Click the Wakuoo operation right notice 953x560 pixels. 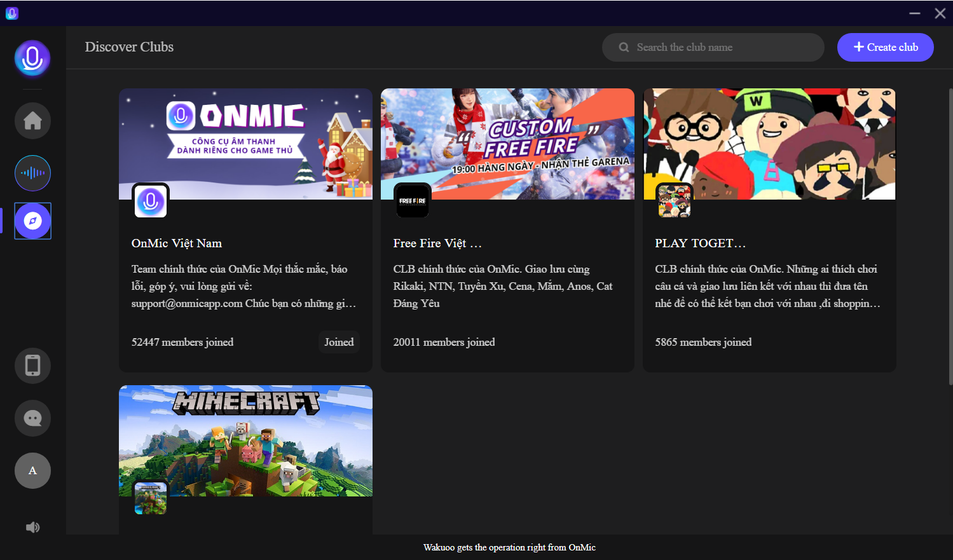pyautogui.click(x=509, y=547)
